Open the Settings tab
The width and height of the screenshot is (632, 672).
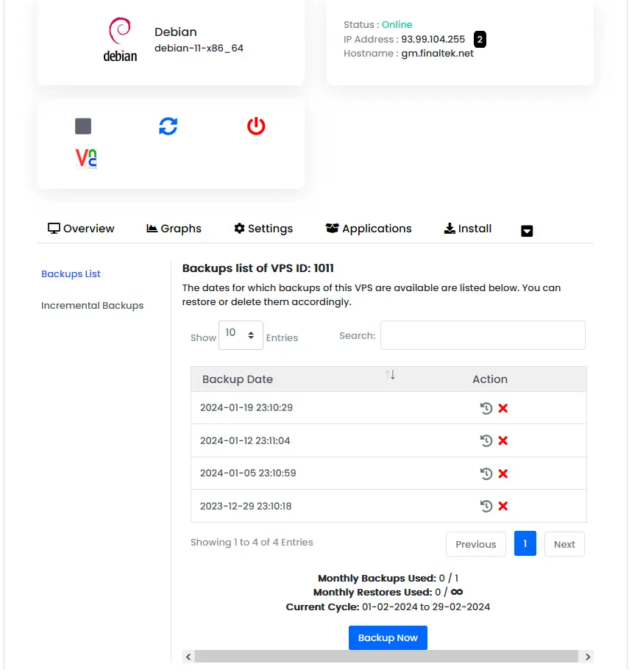pos(263,229)
